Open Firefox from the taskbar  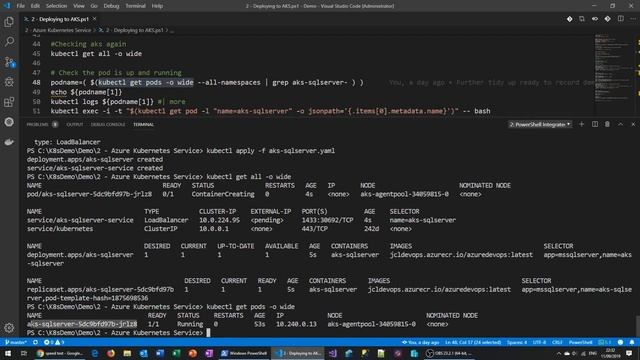(x=111, y=353)
